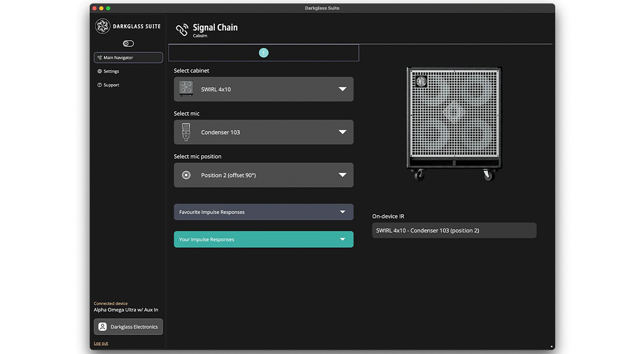Open Main Navigator in sidebar
Screen dimensions: 644x354
click(128, 58)
